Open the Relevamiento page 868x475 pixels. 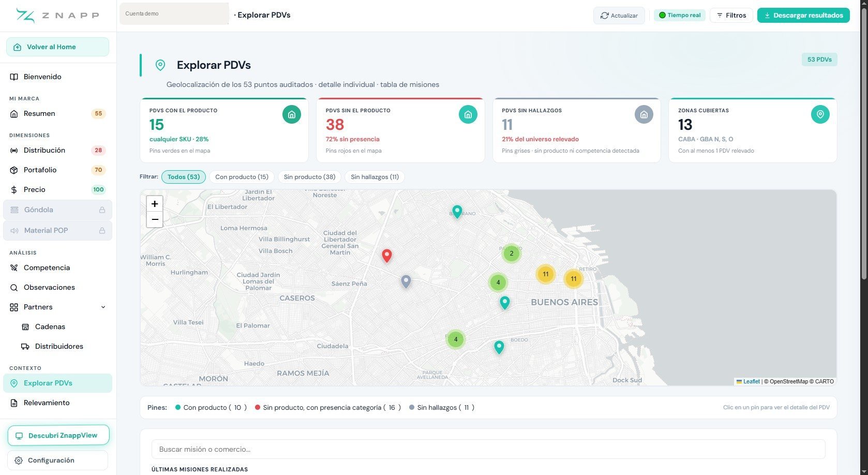pyautogui.click(x=58, y=403)
